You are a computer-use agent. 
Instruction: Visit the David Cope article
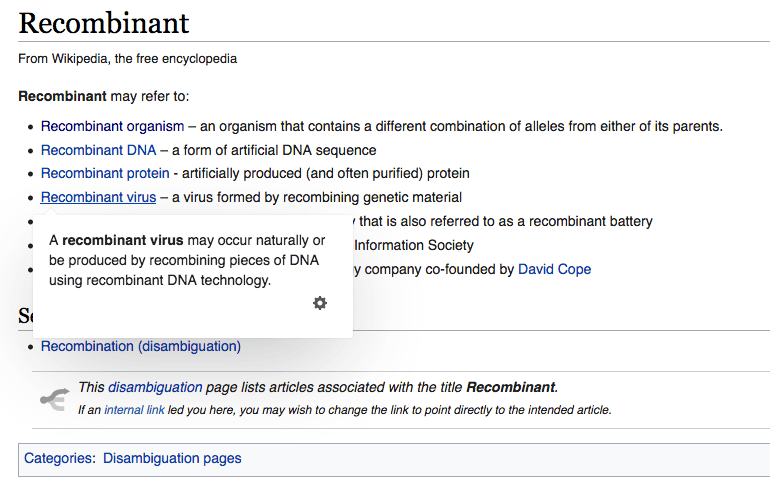pos(554,269)
